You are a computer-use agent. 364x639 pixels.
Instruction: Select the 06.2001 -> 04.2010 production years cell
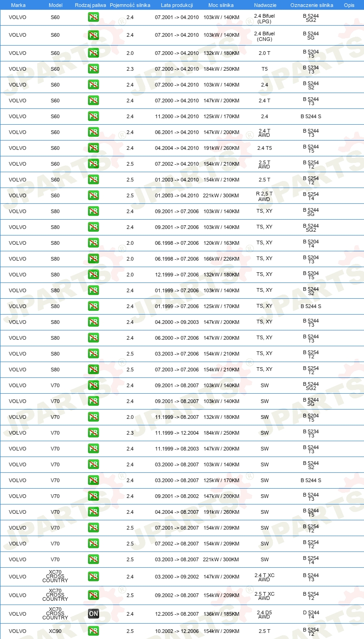(177, 132)
